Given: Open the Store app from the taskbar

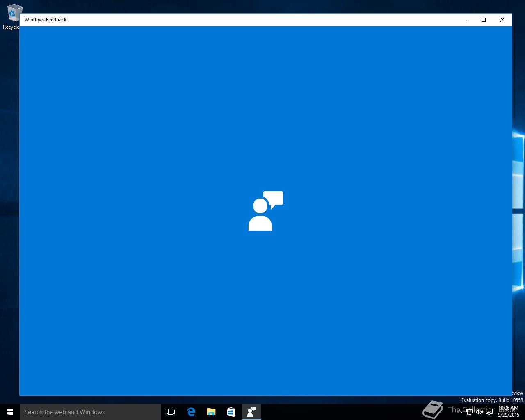Looking at the screenshot, I should (231, 412).
